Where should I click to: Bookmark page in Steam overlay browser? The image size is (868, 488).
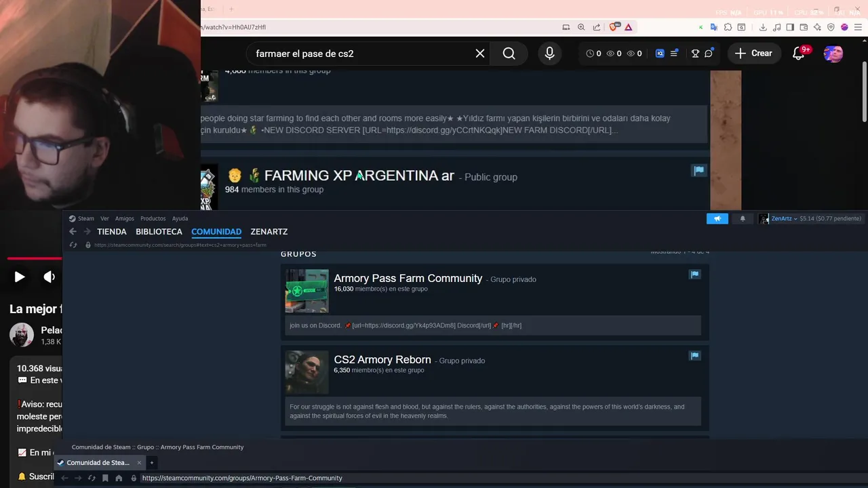[105, 478]
